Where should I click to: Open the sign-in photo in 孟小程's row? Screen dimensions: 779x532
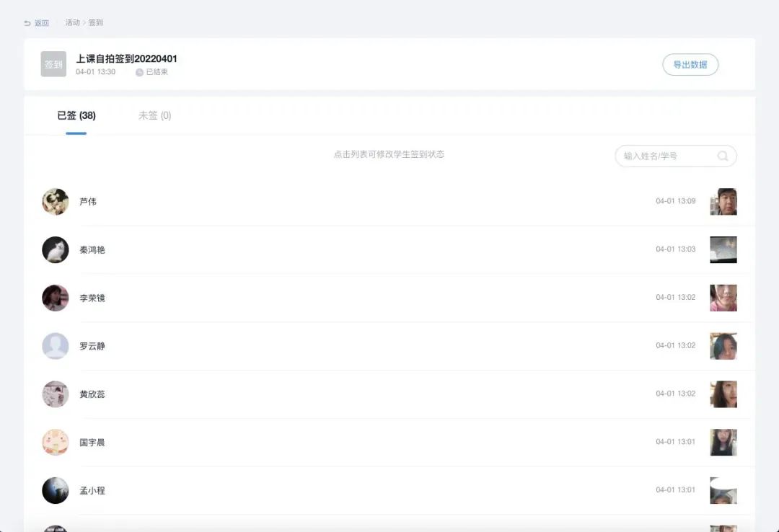(x=723, y=490)
